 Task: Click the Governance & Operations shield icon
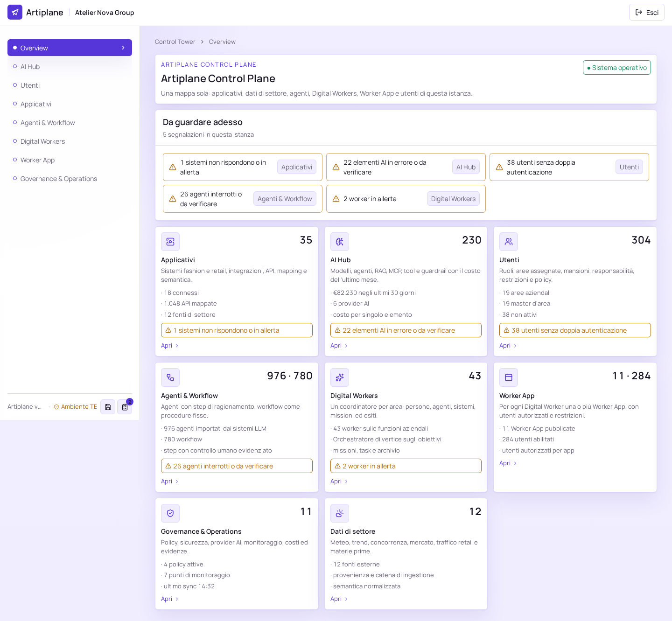tap(170, 513)
